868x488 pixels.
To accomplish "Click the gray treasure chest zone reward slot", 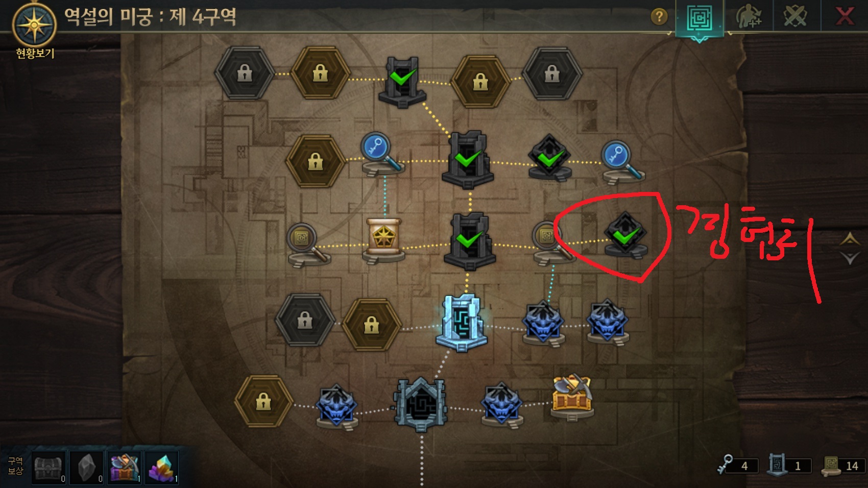I will pos(49,467).
